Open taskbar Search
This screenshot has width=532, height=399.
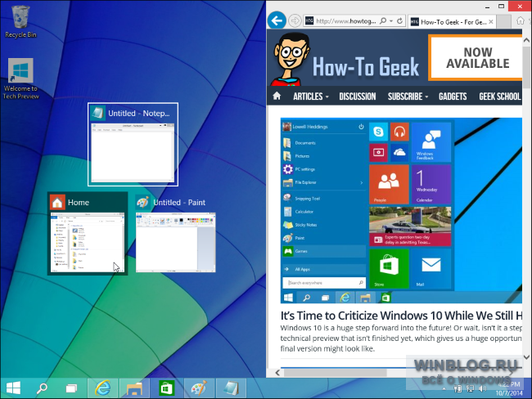(42, 388)
